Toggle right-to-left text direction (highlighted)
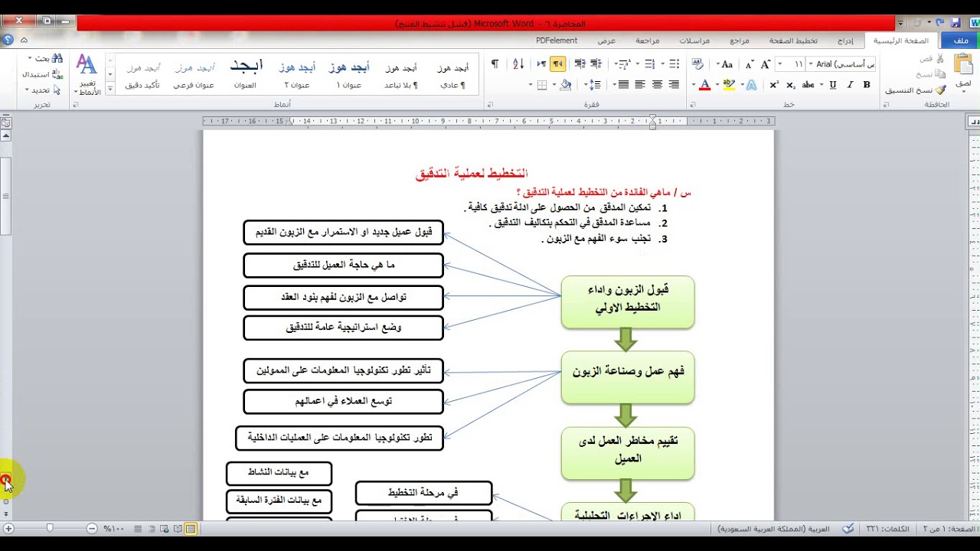980x551 pixels. pos(557,64)
